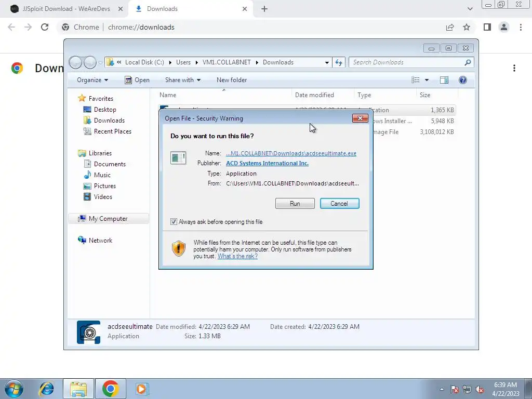Image resolution: width=532 pixels, height=399 pixels.
Task: Open the view options dropdown arrow
Action: click(x=427, y=80)
